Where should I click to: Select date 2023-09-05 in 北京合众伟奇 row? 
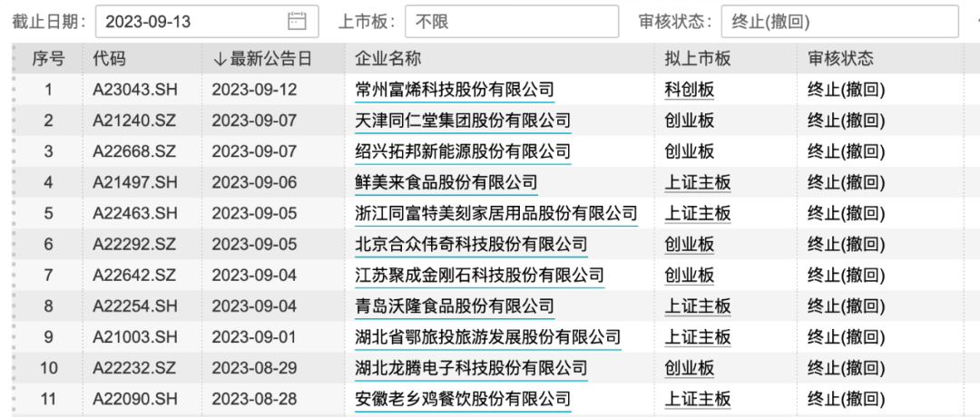click(x=254, y=245)
